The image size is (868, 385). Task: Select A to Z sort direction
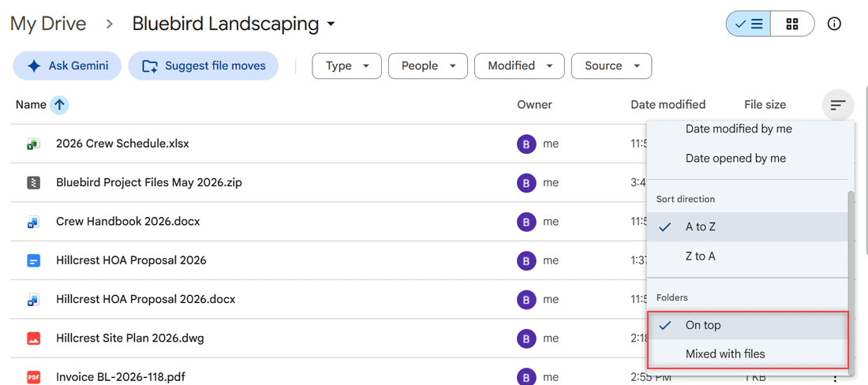pyautogui.click(x=746, y=226)
